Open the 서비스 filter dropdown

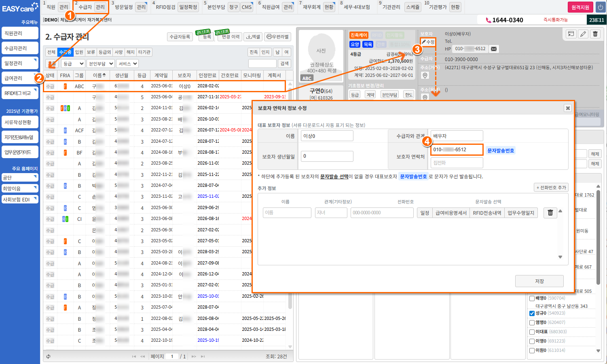tap(127, 64)
